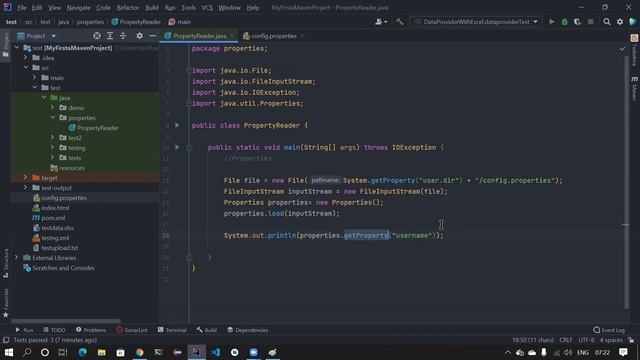Screen dimensions: 640x360
Task: Click the Stop process icon
Action: click(x=590, y=22)
